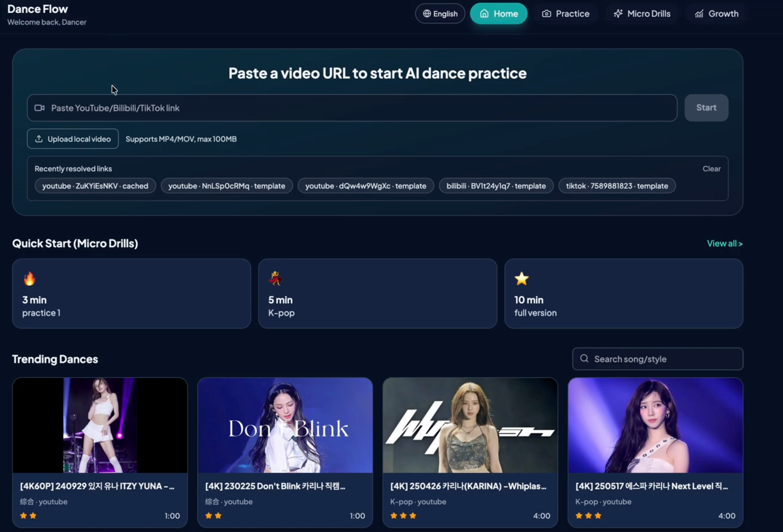783x532 pixels.
Task: Click the star icon on 10 min drill
Action: 521,279
